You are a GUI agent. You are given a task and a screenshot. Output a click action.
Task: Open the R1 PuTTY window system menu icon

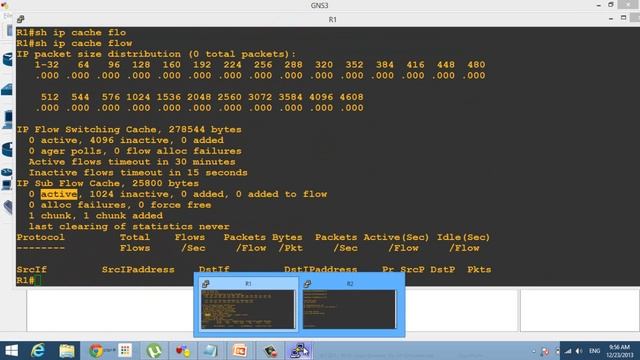point(21,19)
